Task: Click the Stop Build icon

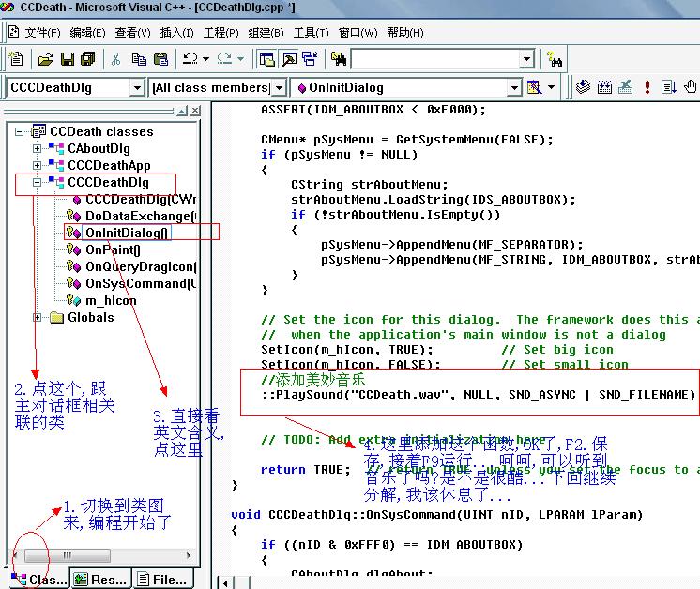Action: pos(626,87)
